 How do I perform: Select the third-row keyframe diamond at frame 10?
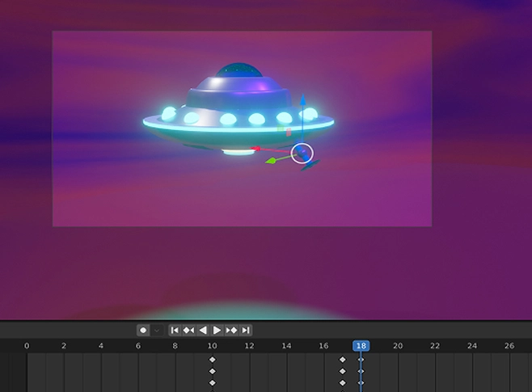(x=213, y=383)
